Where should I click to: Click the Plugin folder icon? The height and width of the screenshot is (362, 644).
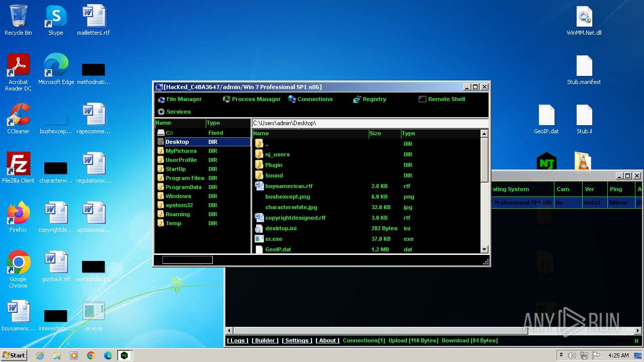click(x=259, y=165)
